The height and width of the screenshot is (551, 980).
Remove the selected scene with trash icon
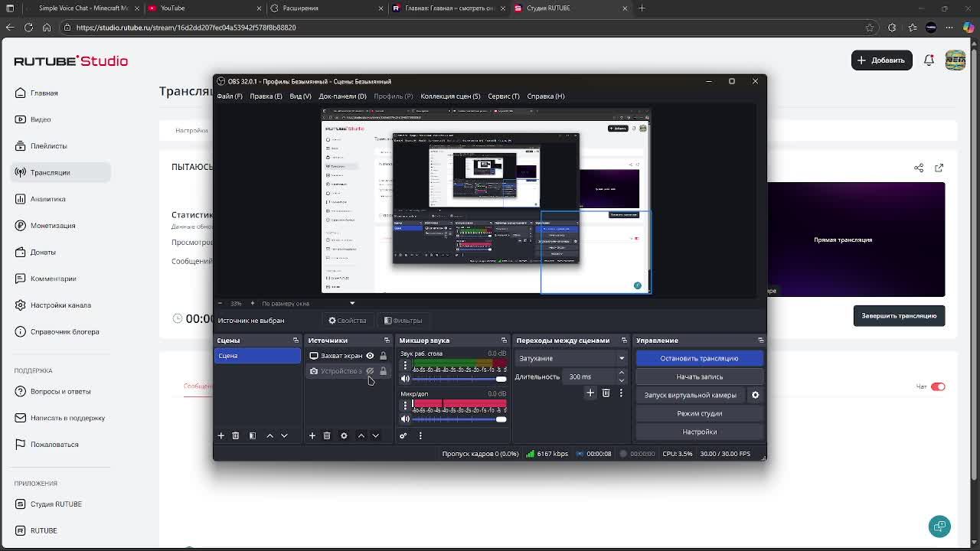236,435
